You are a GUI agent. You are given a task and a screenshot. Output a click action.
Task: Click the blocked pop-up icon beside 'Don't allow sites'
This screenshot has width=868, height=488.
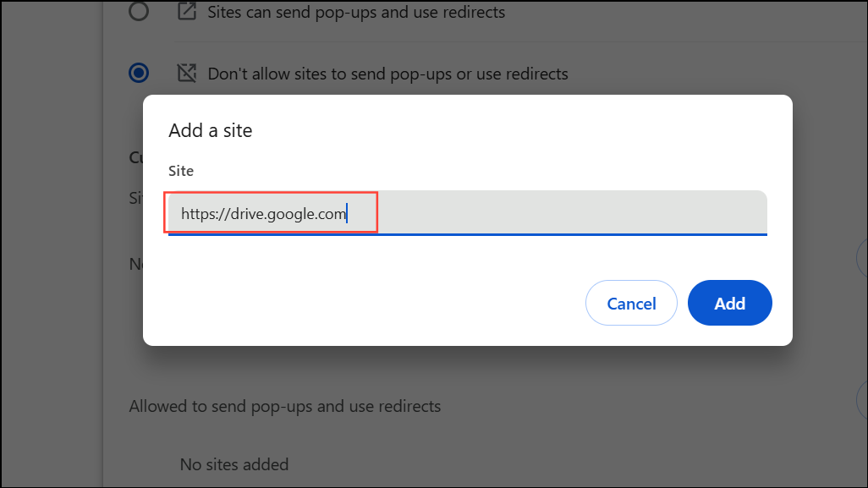187,73
